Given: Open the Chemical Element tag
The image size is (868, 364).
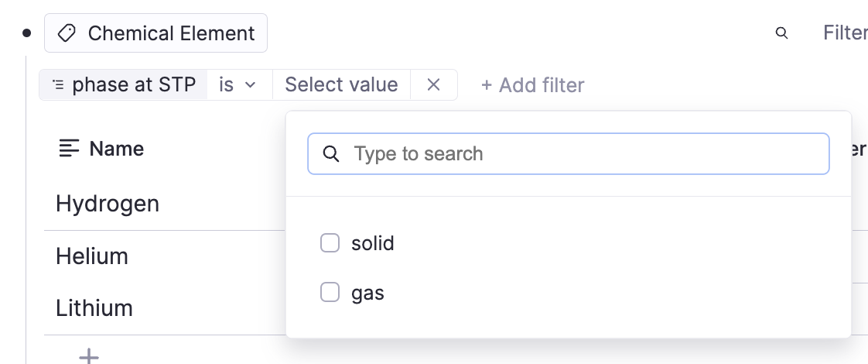Looking at the screenshot, I should coord(170,33).
